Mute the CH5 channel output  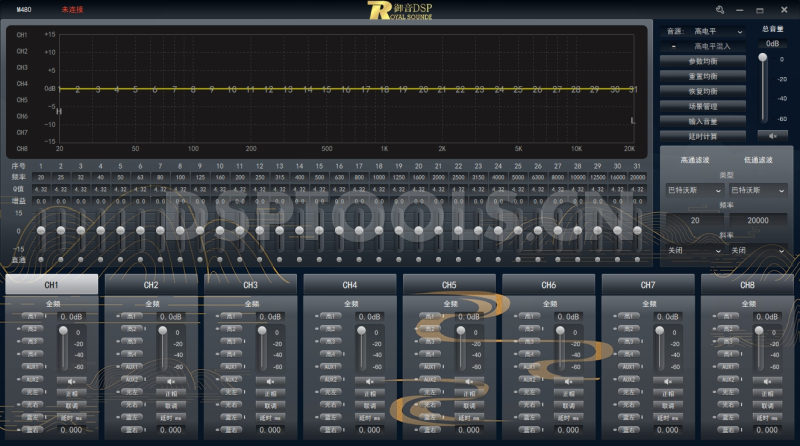coord(469,381)
